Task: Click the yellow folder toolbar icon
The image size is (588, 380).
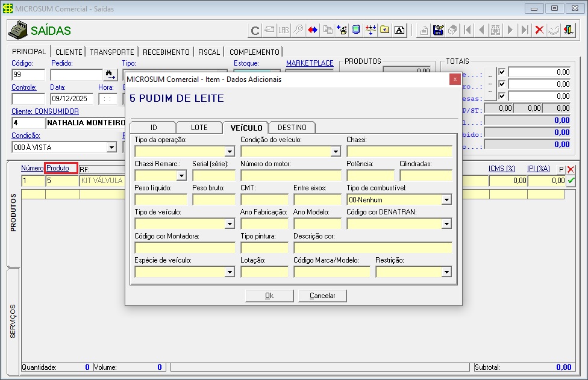Action: tap(385, 30)
